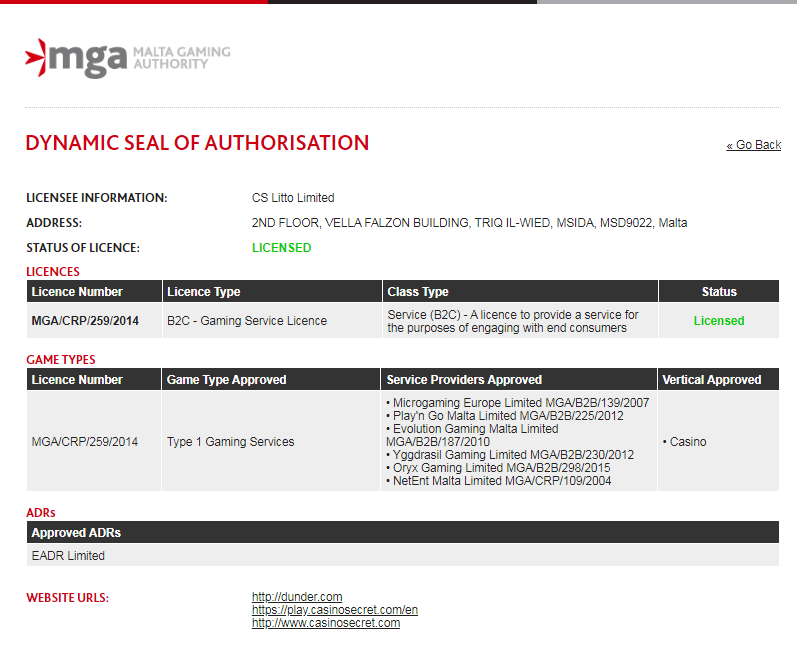The height and width of the screenshot is (651, 797).
Task: Click the STATUS OF LICENCE label
Action: click(x=83, y=247)
